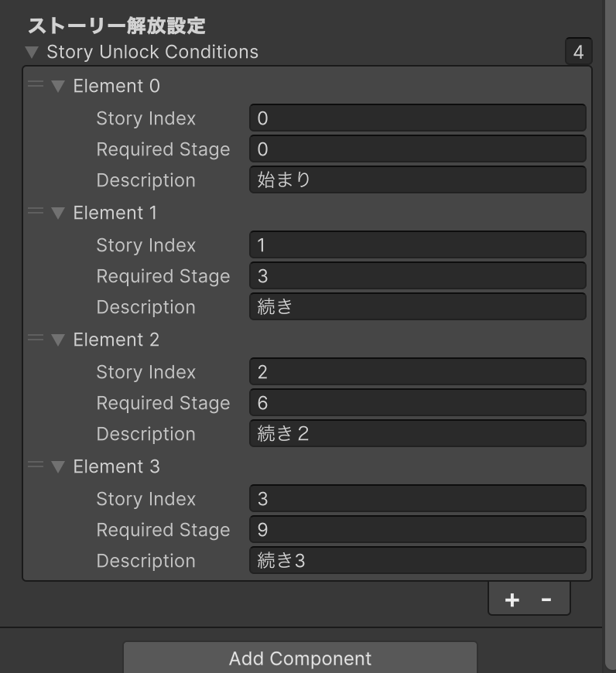The height and width of the screenshot is (673, 616).
Task: Click the plus icon to add list element
Action: coord(512,600)
